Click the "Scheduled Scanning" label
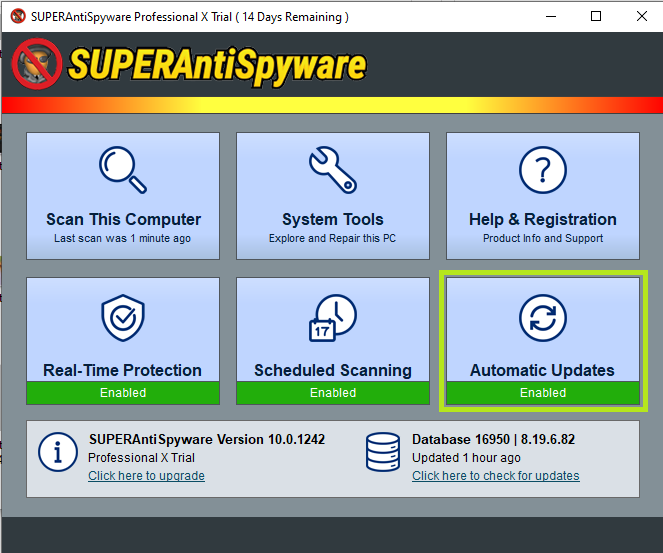Image resolution: width=663 pixels, height=553 pixels. (333, 370)
